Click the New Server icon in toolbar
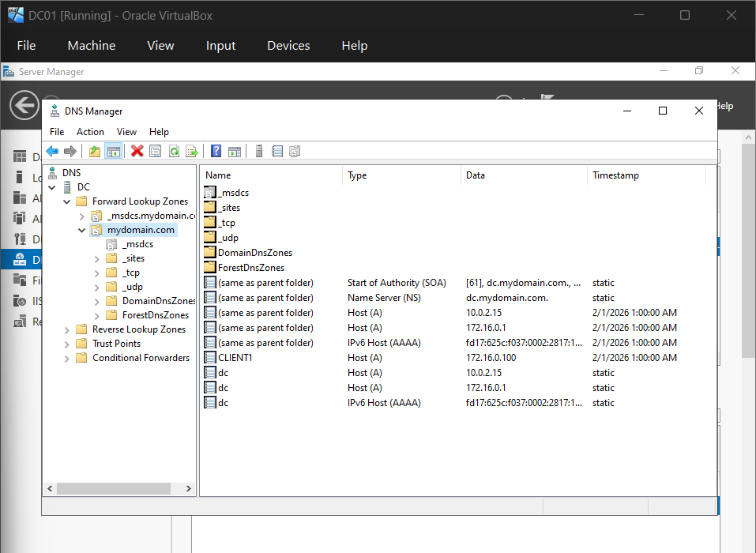The image size is (756, 553). point(258,152)
